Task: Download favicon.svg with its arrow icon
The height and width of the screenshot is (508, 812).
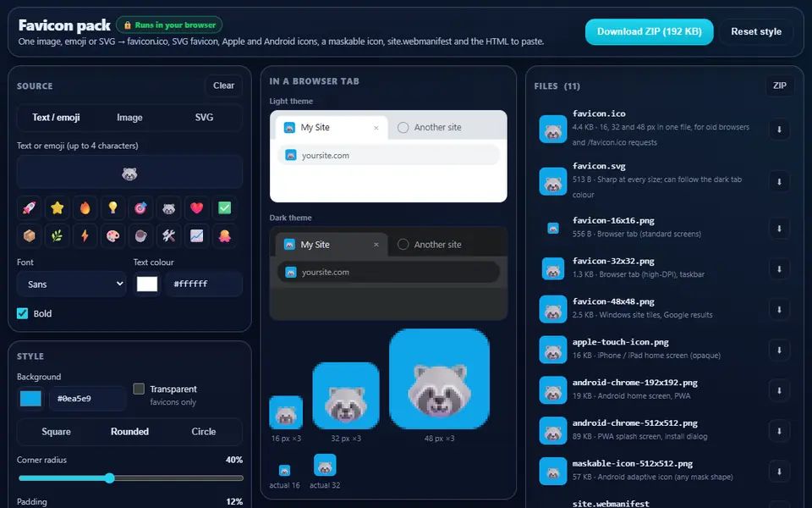Action: [779, 181]
